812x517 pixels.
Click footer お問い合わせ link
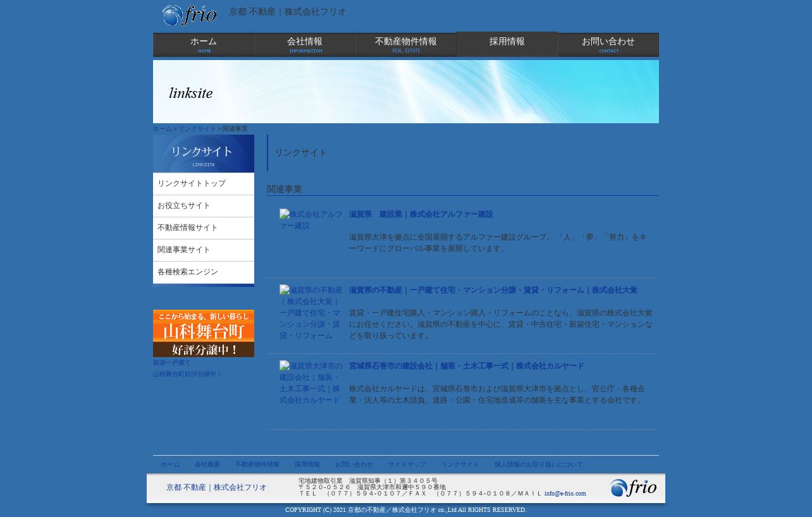pos(354,465)
